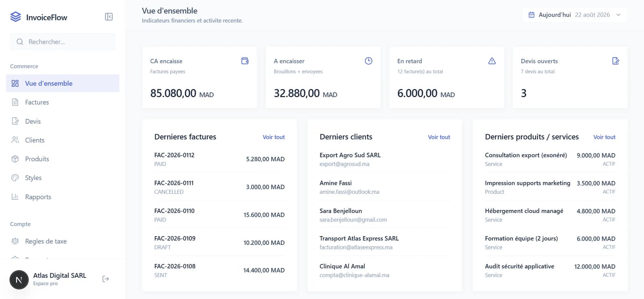
Task: Go to Vue d'ensemble in sidebar
Action: pyautogui.click(x=63, y=83)
